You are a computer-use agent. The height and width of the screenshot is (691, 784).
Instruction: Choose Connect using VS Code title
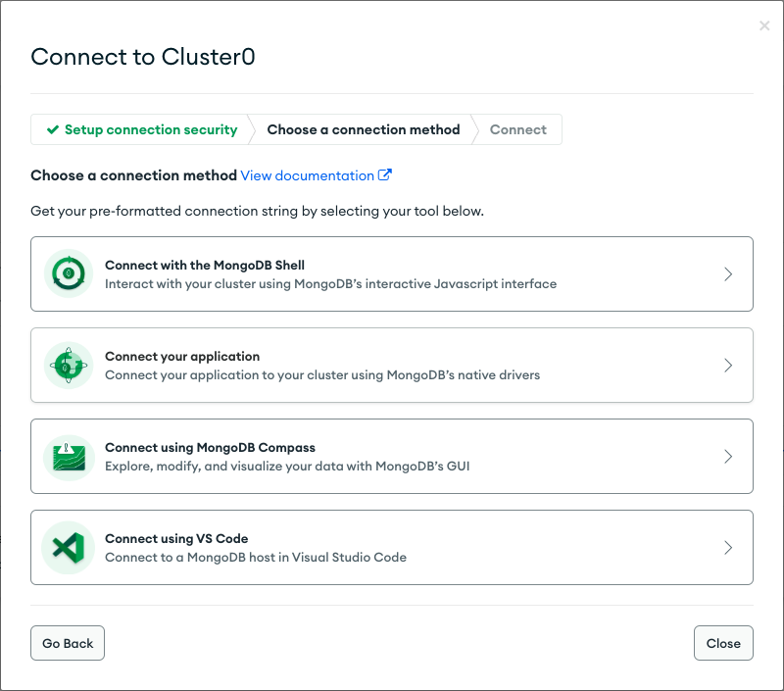click(x=176, y=538)
